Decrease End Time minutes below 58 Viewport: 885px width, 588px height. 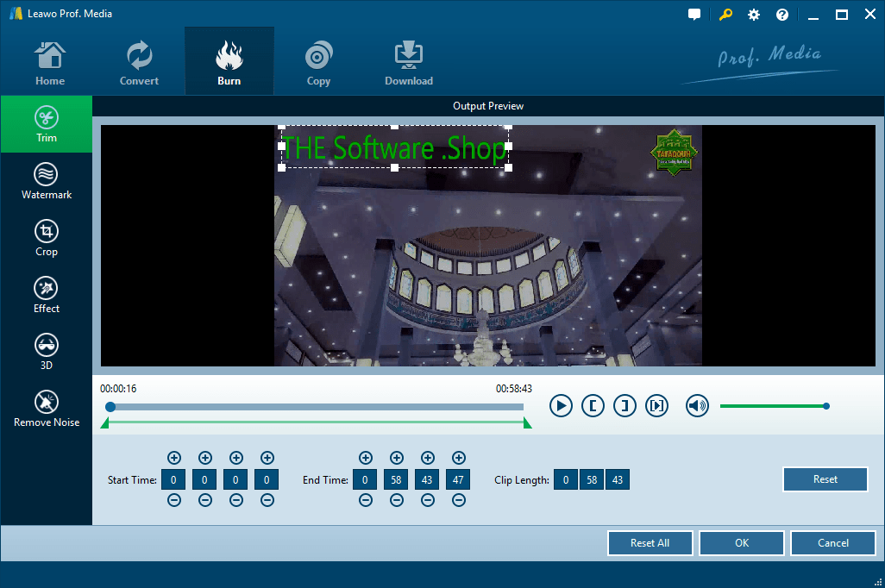pos(397,500)
